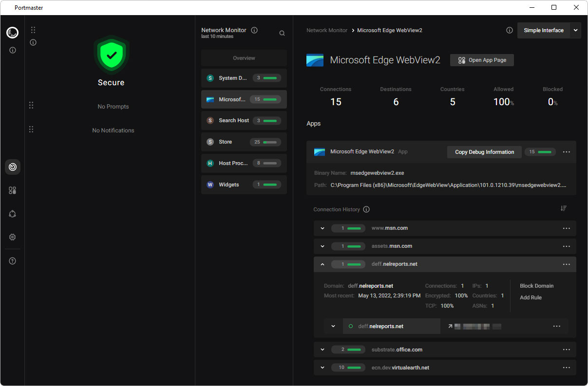Click the Most recent timestamp May 13, 2022
The height and width of the screenshot is (386, 588).
pyautogui.click(x=389, y=295)
